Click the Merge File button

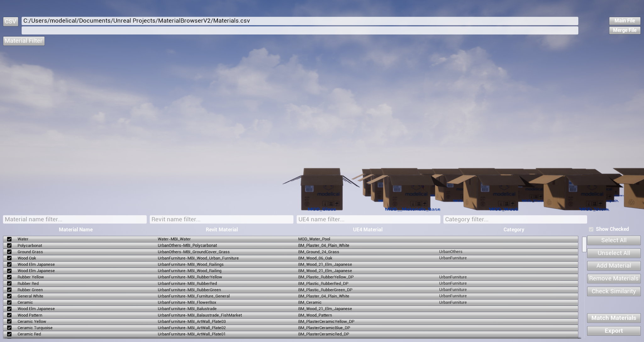click(x=625, y=30)
